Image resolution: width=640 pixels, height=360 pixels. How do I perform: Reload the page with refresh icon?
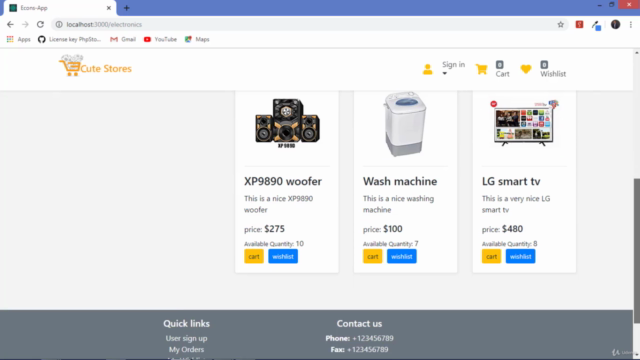40,24
